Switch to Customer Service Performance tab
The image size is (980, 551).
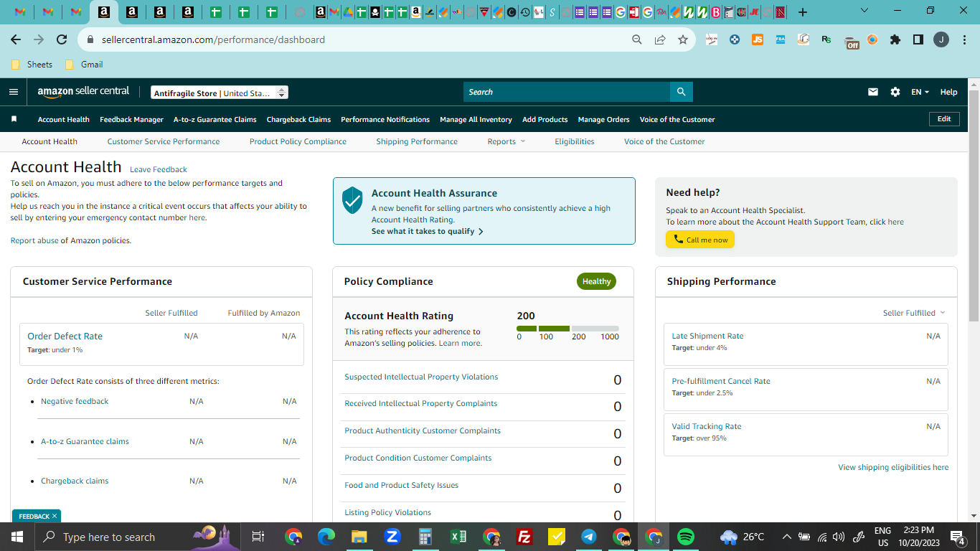click(x=164, y=141)
